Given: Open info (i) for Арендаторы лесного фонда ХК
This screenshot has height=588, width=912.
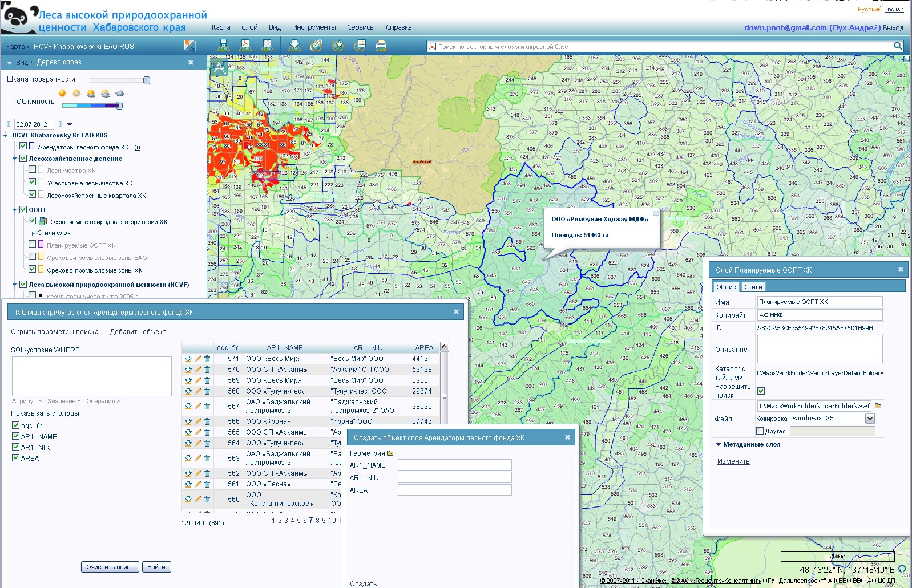Looking at the screenshot, I should (x=137, y=147).
